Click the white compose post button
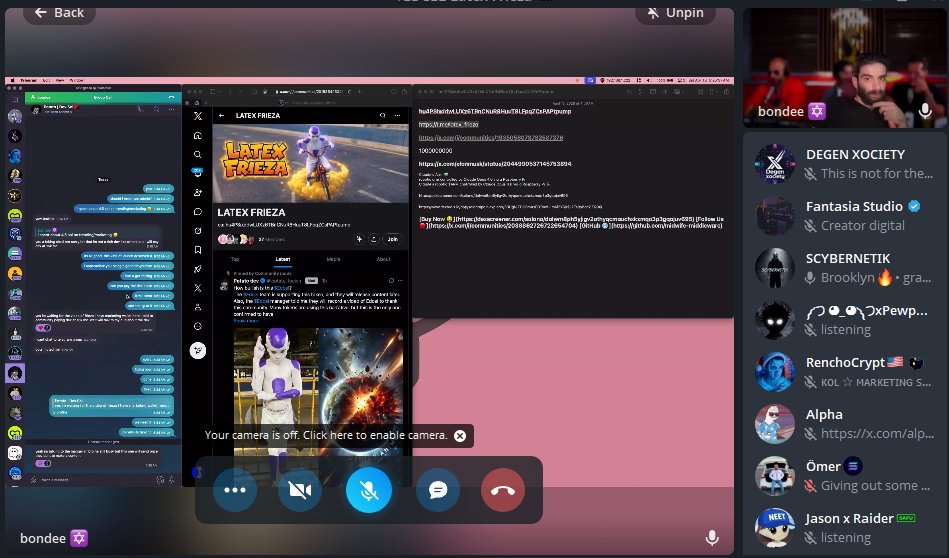This screenshot has height=558, width=949. 198,350
